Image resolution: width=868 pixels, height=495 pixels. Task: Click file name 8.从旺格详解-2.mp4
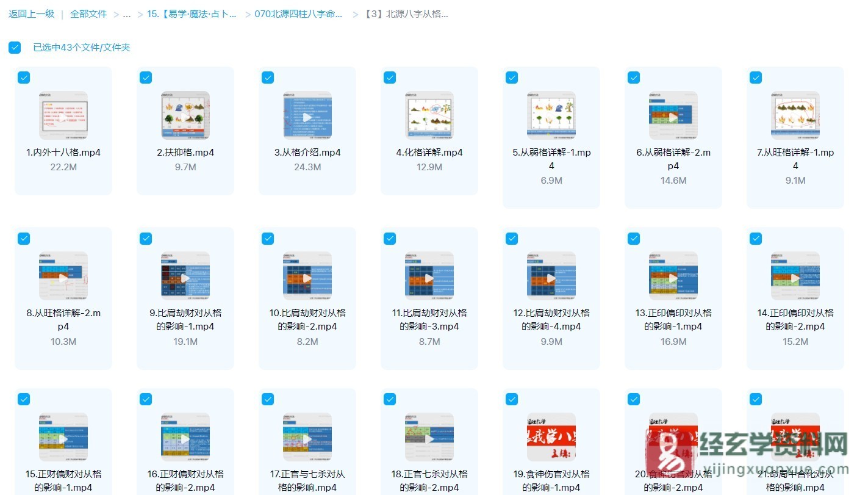63,320
